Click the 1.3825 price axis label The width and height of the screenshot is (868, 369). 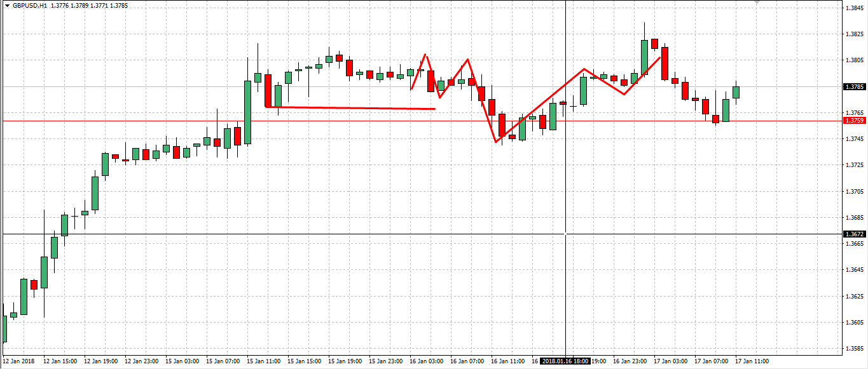(855, 34)
